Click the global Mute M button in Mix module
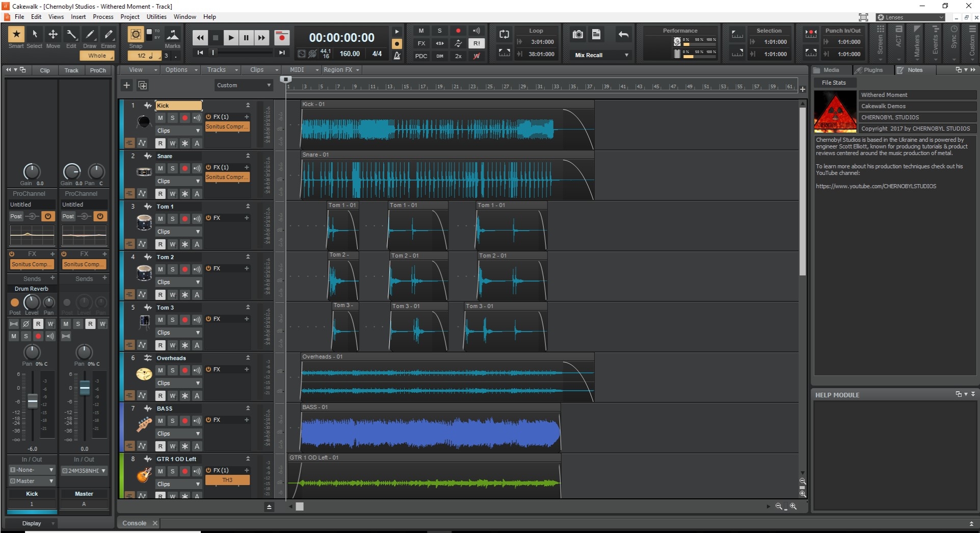The image size is (980, 533). (421, 31)
